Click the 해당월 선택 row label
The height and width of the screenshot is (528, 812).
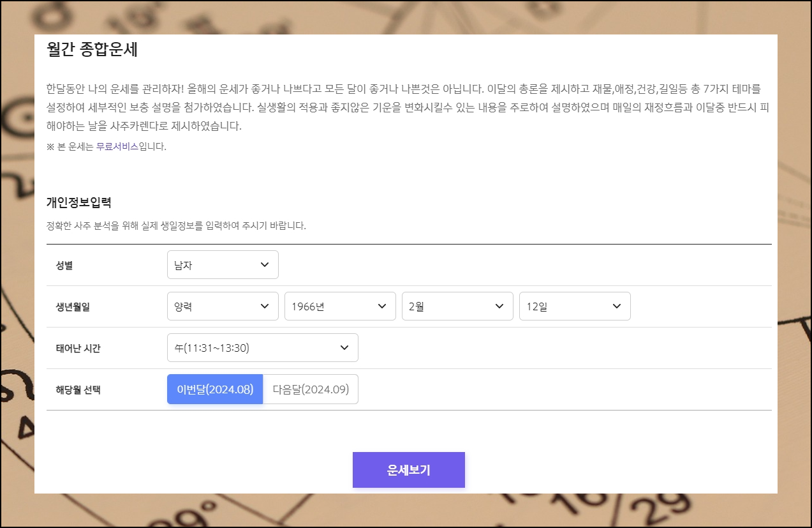(x=78, y=390)
